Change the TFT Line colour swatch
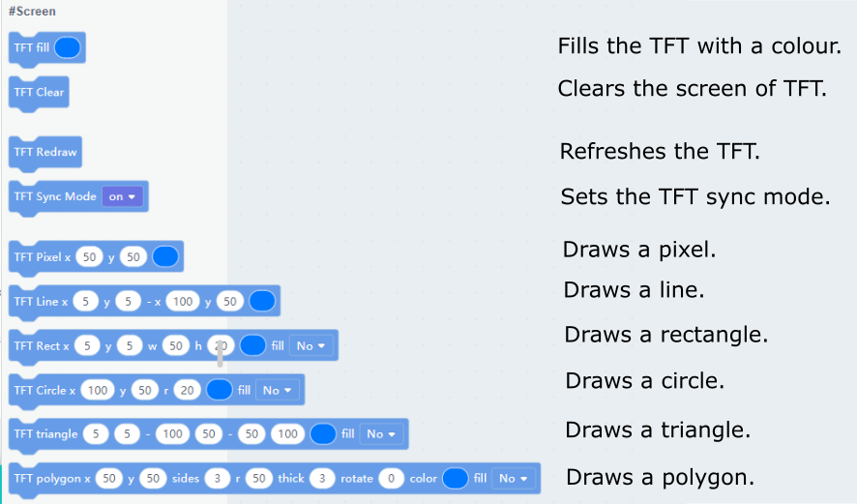The width and height of the screenshot is (857, 504). pos(261,301)
